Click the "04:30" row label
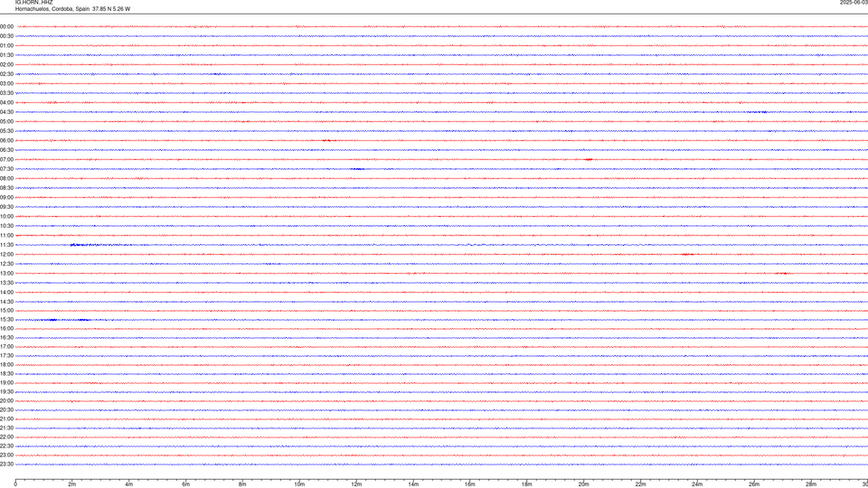This screenshot has height=488, width=868. point(6,112)
